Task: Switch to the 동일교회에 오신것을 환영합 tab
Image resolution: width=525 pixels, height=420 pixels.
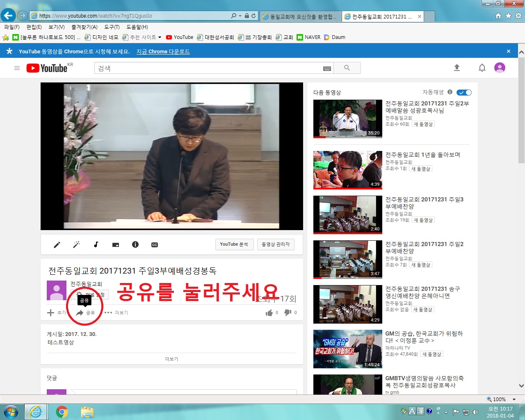Action: (300, 16)
